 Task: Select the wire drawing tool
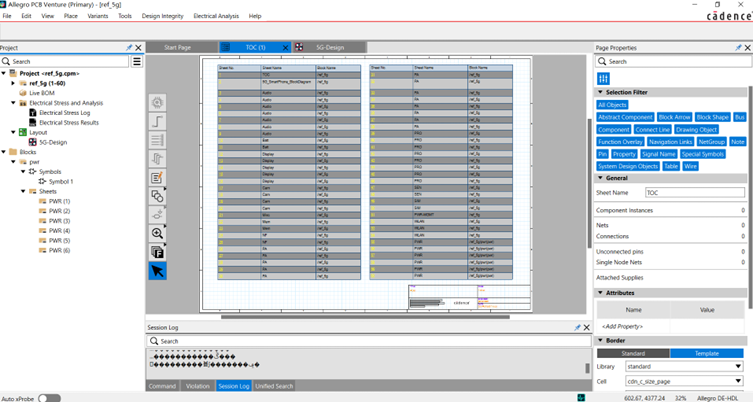coord(157,122)
